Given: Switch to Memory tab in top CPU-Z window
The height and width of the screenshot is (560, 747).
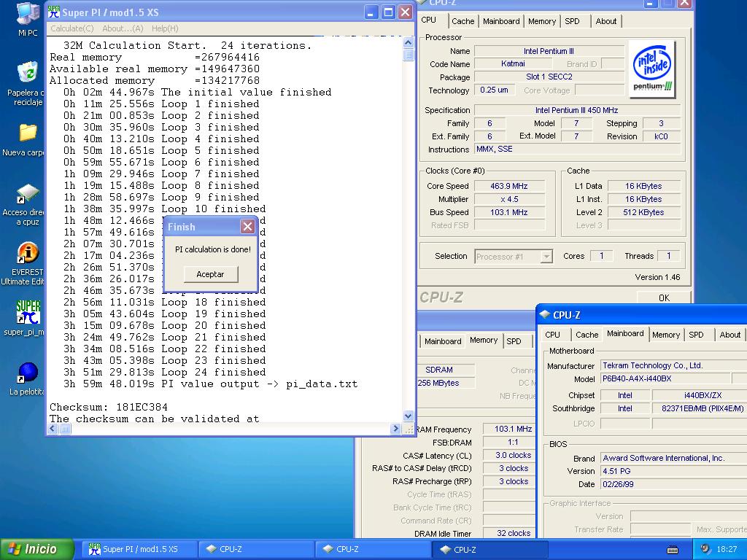Looking at the screenshot, I should pos(542,21).
